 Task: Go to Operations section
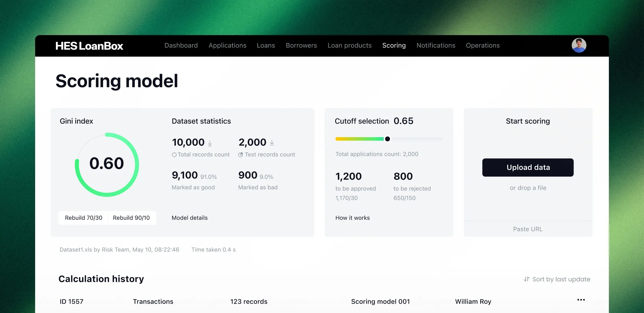483,45
